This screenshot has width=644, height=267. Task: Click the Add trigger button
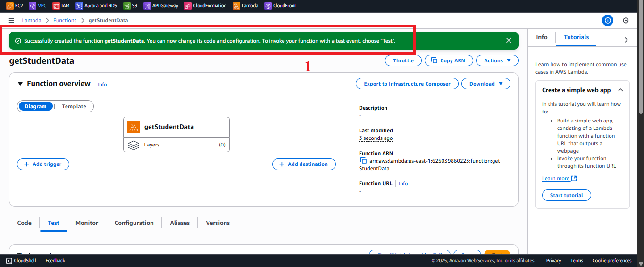coord(43,164)
